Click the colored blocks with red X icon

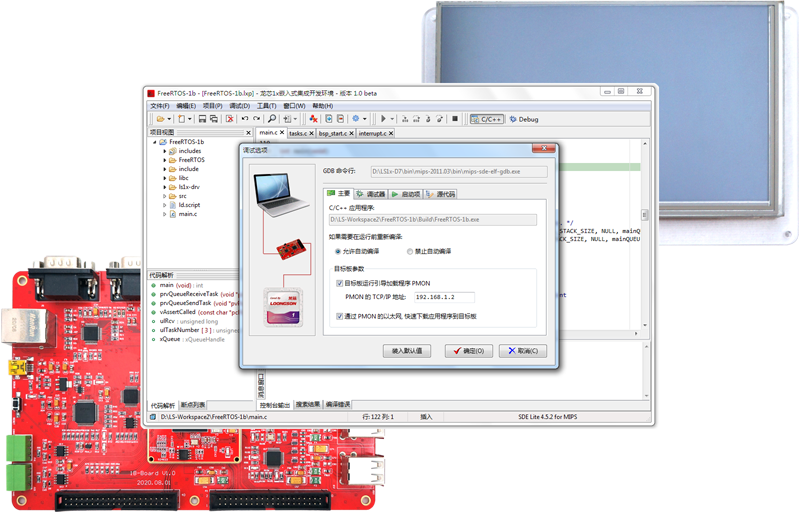tap(313, 119)
